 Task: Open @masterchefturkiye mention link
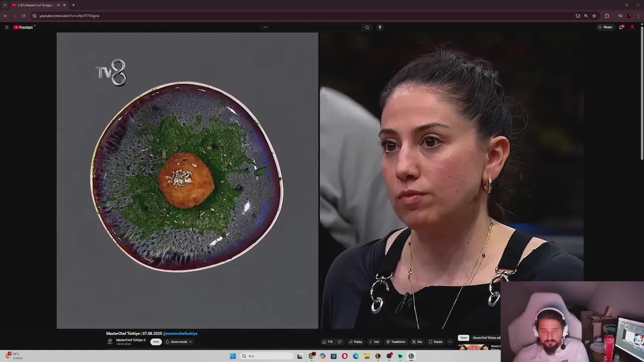(x=180, y=333)
